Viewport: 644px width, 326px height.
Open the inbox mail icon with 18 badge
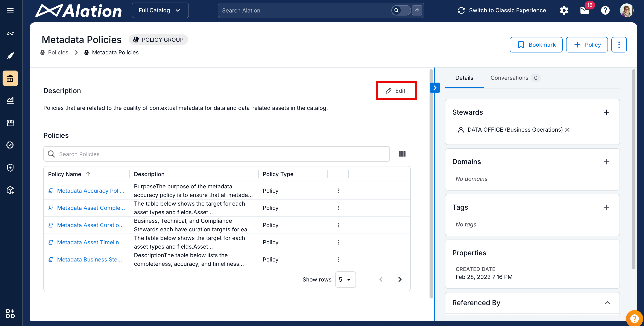(x=585, y=10)
